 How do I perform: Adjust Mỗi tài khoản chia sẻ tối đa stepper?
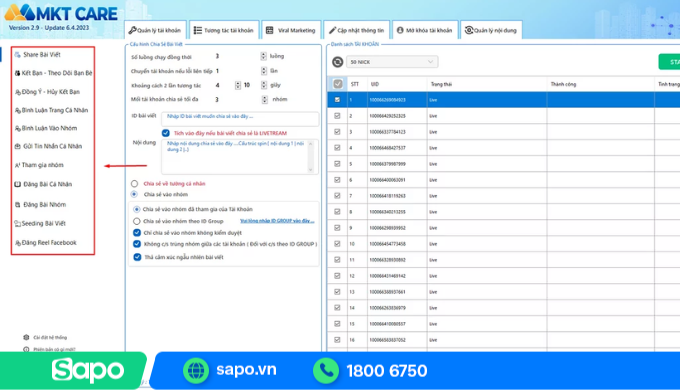click(x=265, y=100)
